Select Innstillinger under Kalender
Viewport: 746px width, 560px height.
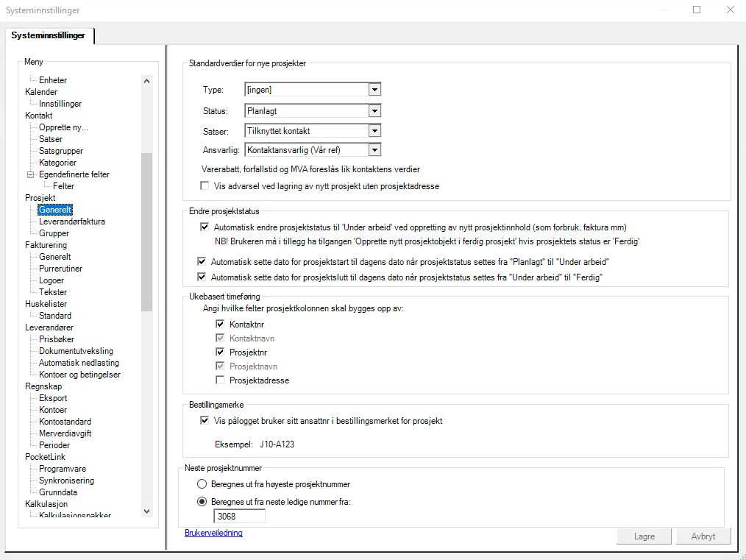coord(60,104)
